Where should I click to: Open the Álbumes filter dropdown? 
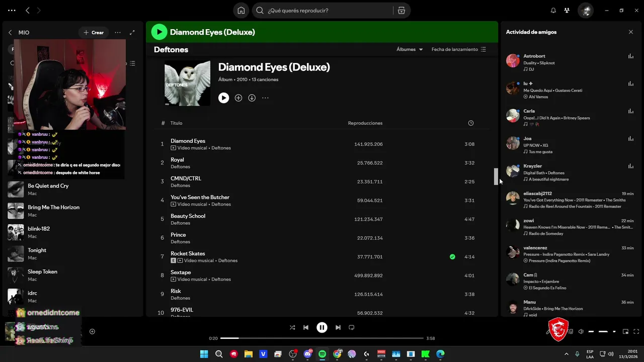point(410,49)
